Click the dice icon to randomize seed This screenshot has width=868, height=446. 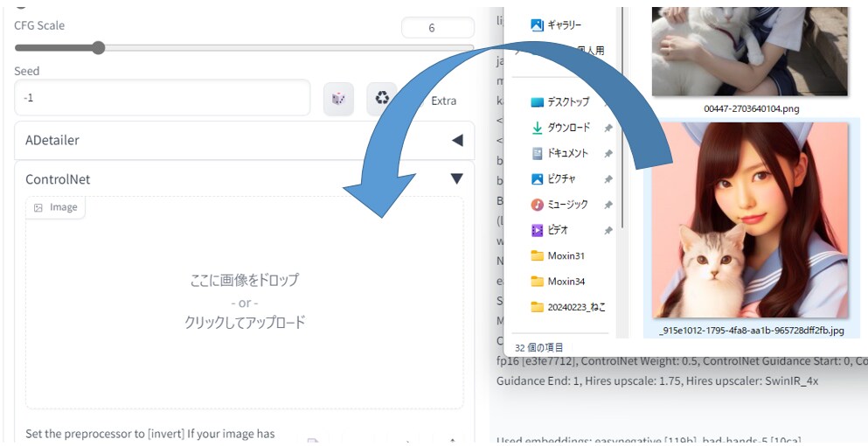[338, 99]
